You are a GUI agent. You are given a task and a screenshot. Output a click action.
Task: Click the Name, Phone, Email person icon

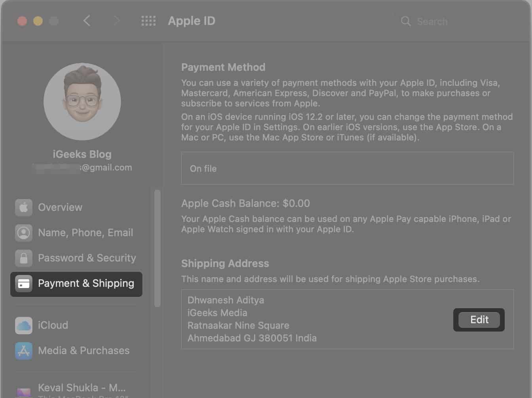(24, 233)
